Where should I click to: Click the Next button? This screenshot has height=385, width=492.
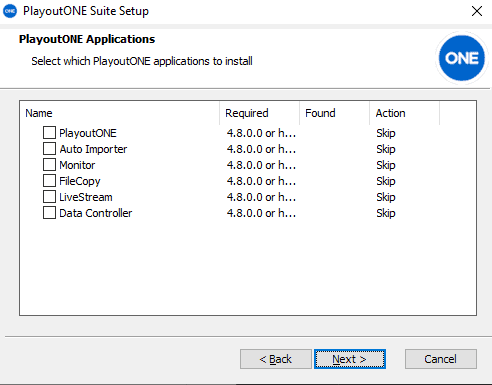pos(350,359)
